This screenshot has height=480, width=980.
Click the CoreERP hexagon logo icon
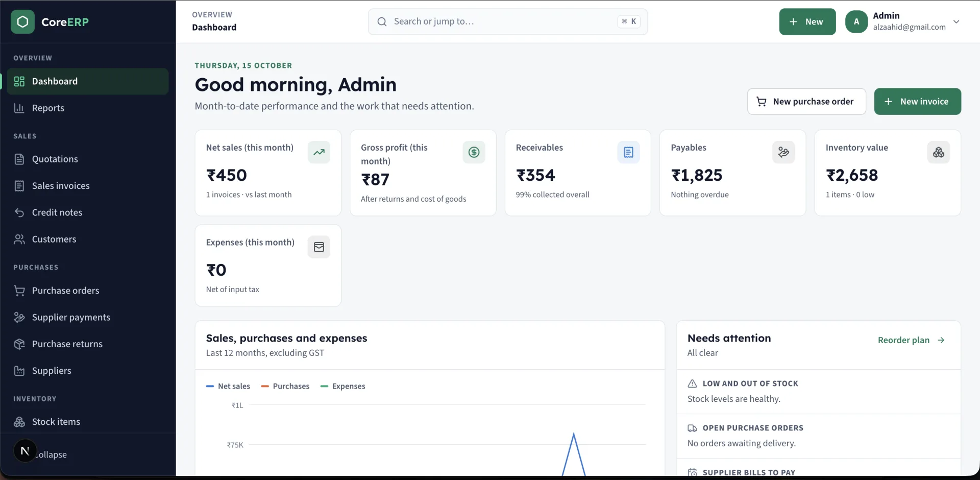pyautogui.click(x=22, y=22)
